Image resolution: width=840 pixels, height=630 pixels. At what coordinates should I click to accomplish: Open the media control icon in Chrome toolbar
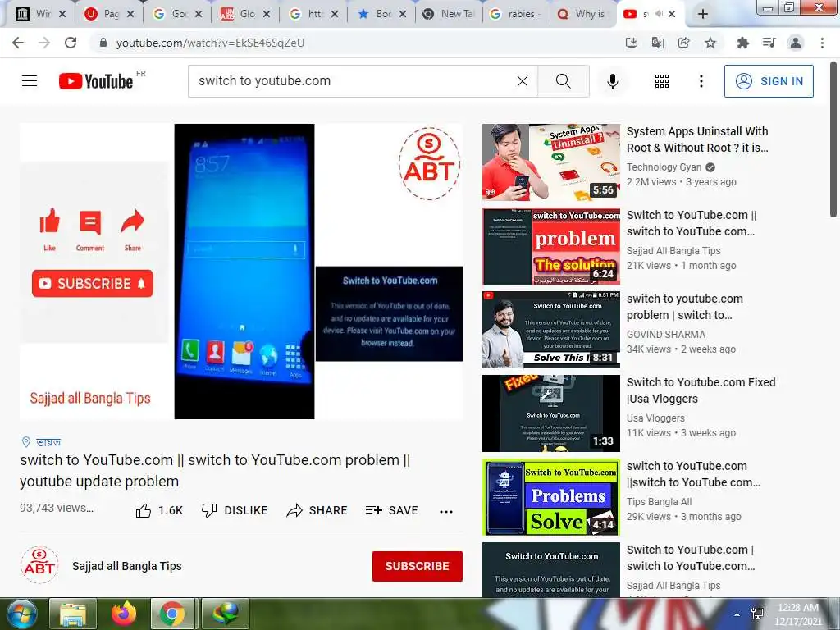click(x=769, y=43)
